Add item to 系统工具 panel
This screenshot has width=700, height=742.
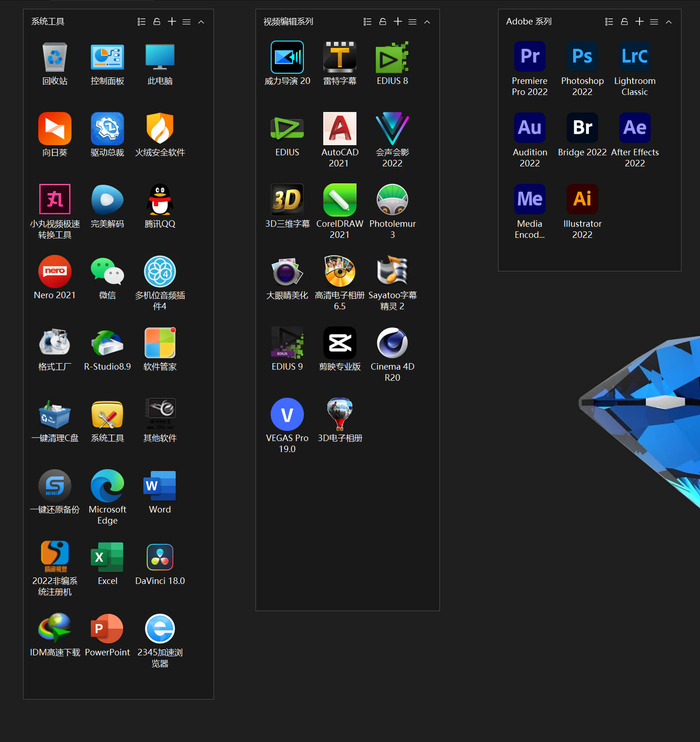pos(172,22)
